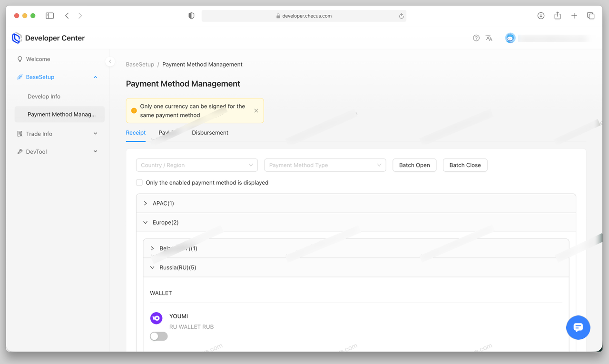Open the language translation icon

(489, 38)
